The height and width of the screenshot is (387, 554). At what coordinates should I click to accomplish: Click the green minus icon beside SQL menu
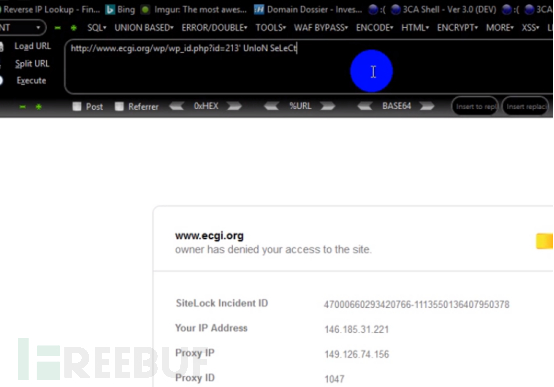coord(57,28)
